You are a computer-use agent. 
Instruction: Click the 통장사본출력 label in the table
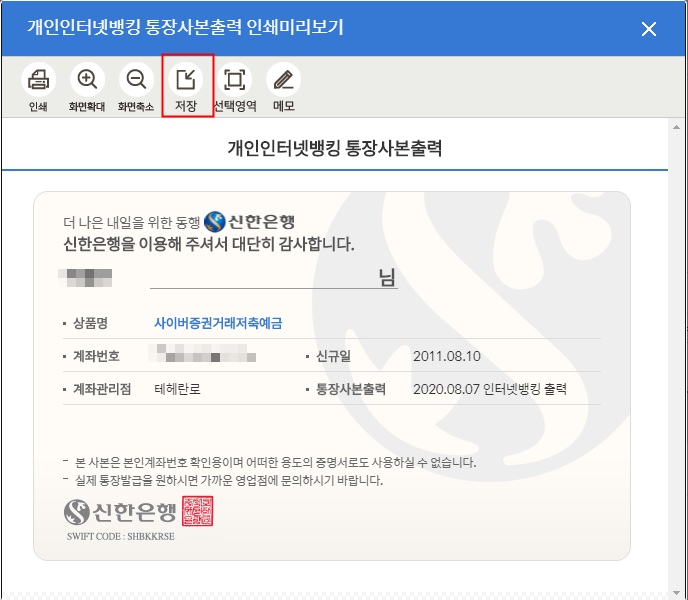(351, 389)
